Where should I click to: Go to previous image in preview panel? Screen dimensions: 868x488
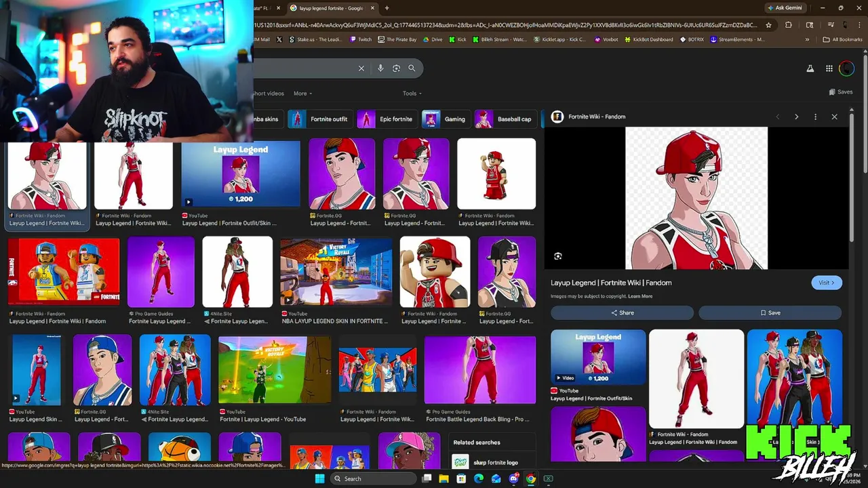pyautogui.click(x=777, y=117)
